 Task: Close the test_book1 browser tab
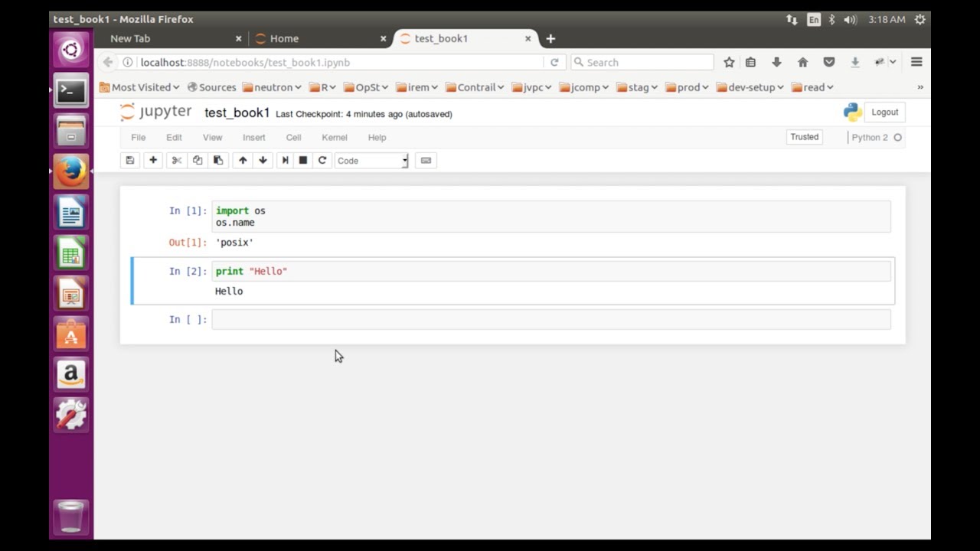(528, 38)
